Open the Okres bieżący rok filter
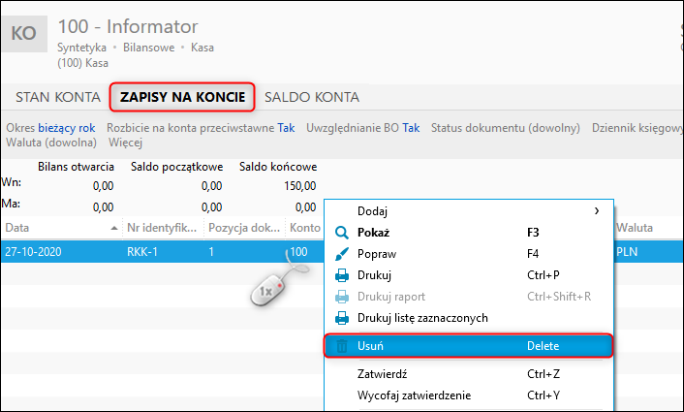The image size is (684, 412). [x=51, y=128]
